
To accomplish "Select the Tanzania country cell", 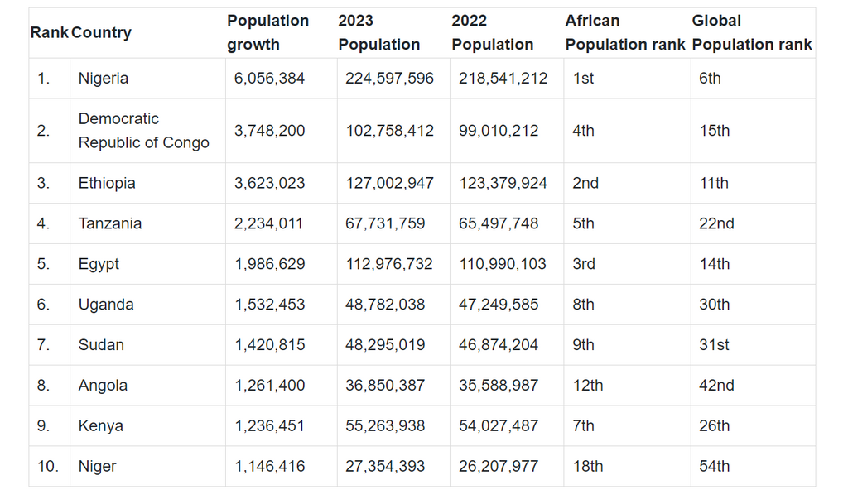I will click(110, 223).
